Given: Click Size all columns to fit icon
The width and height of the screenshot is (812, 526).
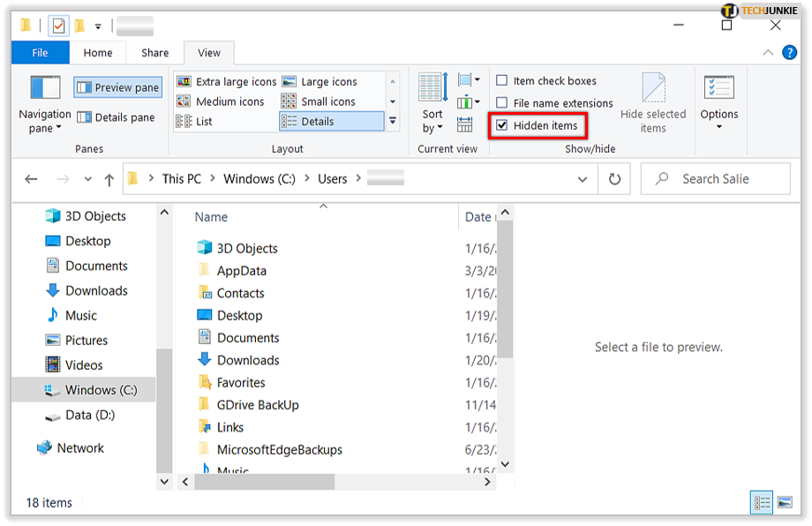Looking at the screenshot, I should 464,124.
